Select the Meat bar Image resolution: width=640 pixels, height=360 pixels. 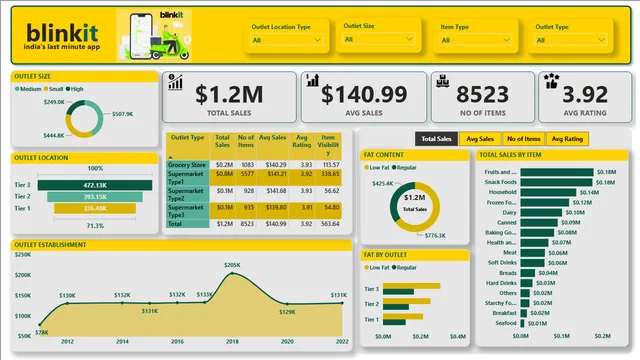click(533, 253)
